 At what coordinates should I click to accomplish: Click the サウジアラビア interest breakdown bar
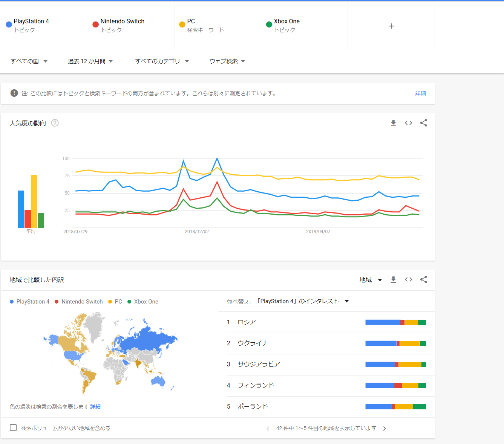pyautogui.click(x=396, y=365)
